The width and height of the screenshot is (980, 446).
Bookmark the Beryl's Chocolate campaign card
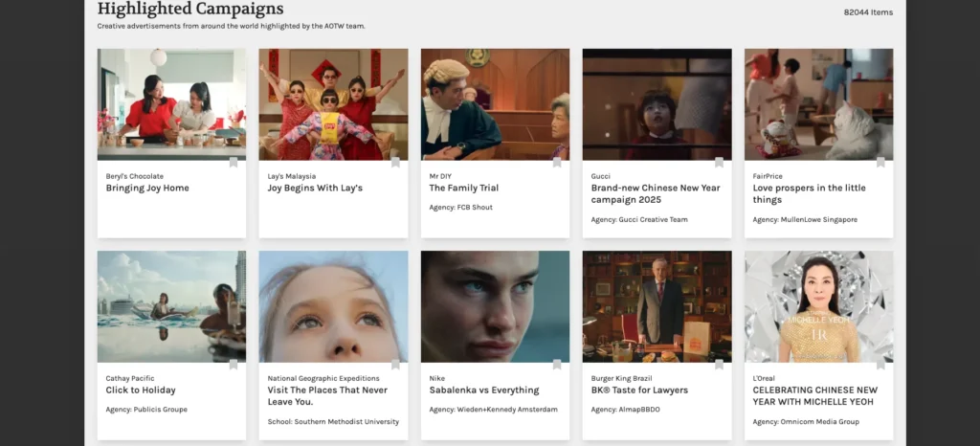234,163
